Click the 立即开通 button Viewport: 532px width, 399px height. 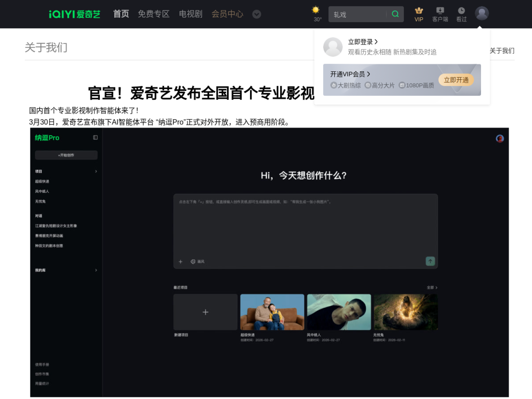click(x=456, y=80)
